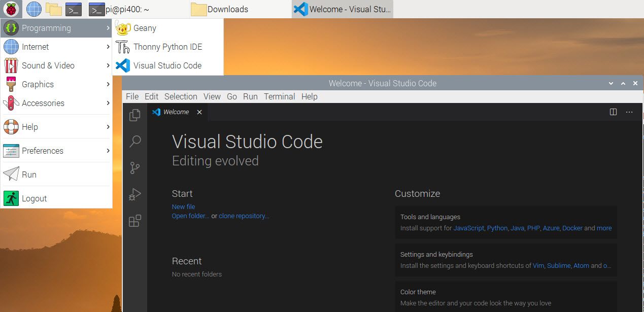Click the Thonny Th icon
The image size is (644, 312).
click(x=123, y=47)
